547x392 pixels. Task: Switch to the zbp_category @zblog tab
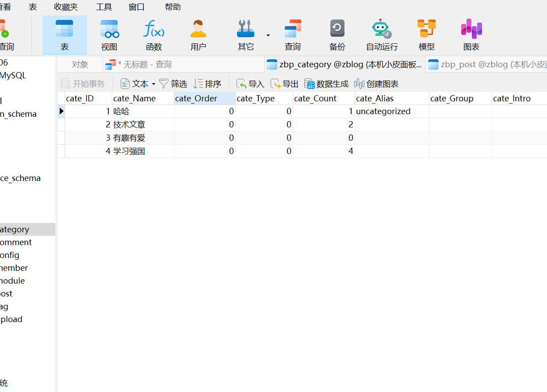click(345, 65)
